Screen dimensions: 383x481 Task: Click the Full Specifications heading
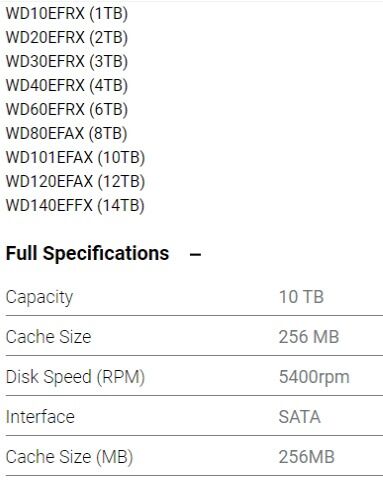coord(88,254)
